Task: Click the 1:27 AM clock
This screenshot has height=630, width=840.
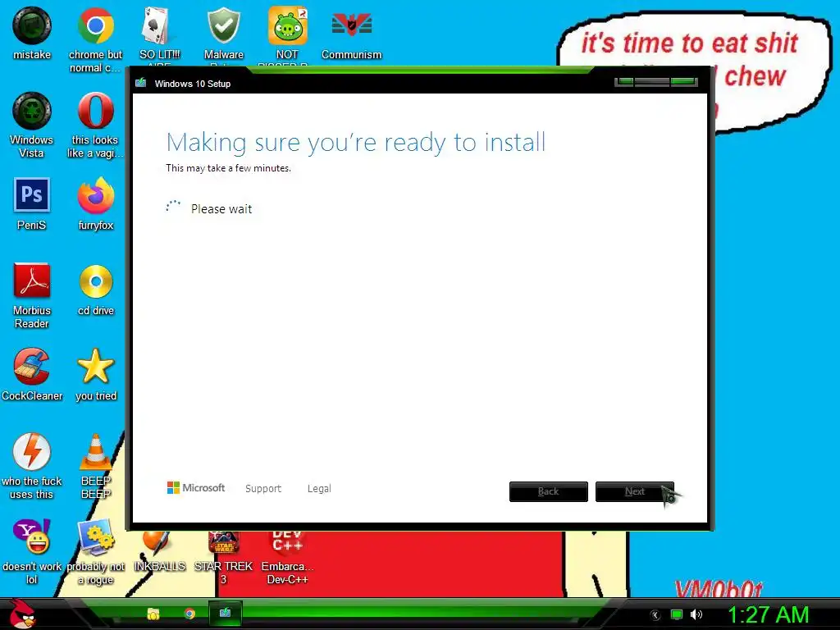Action: [x=768, y=615]
